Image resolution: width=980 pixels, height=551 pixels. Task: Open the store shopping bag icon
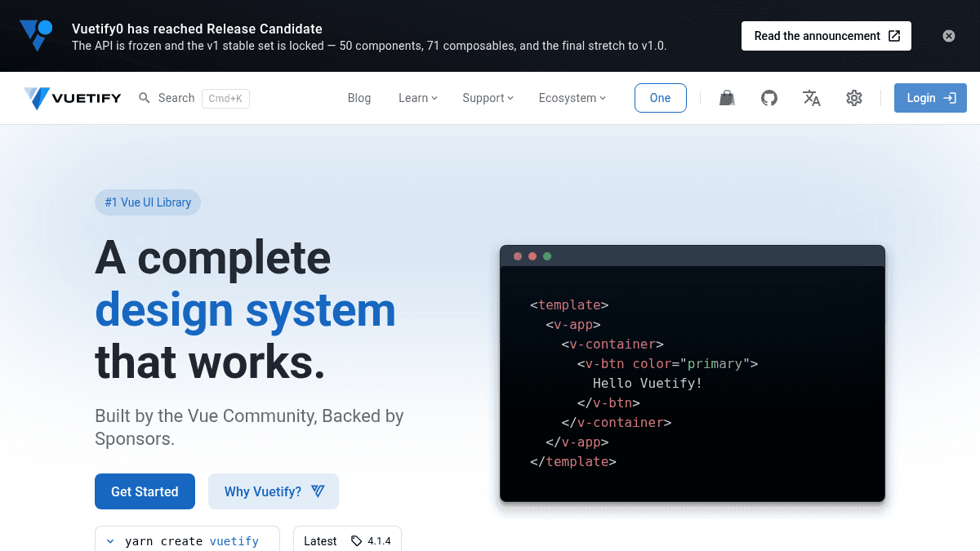[727, 98]
